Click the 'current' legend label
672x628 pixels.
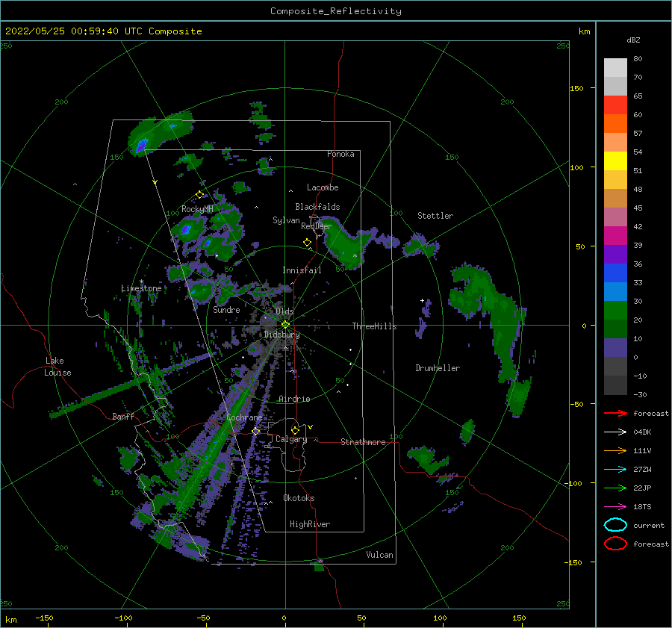(x=649, y=525)
